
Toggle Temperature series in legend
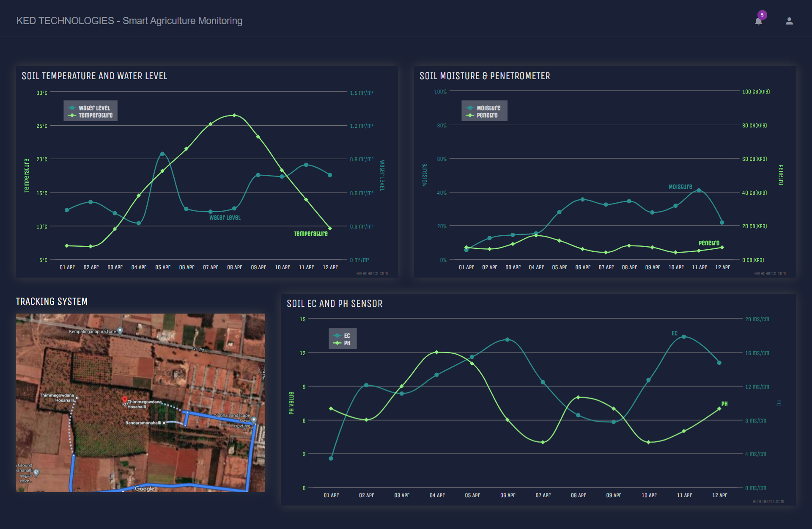91,115
